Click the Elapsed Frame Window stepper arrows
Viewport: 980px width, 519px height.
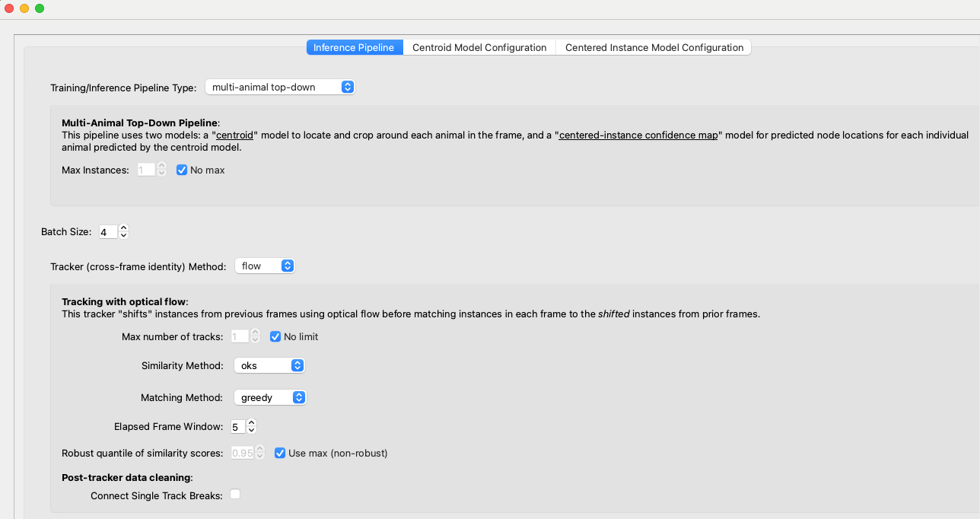[x=252, y=427]
